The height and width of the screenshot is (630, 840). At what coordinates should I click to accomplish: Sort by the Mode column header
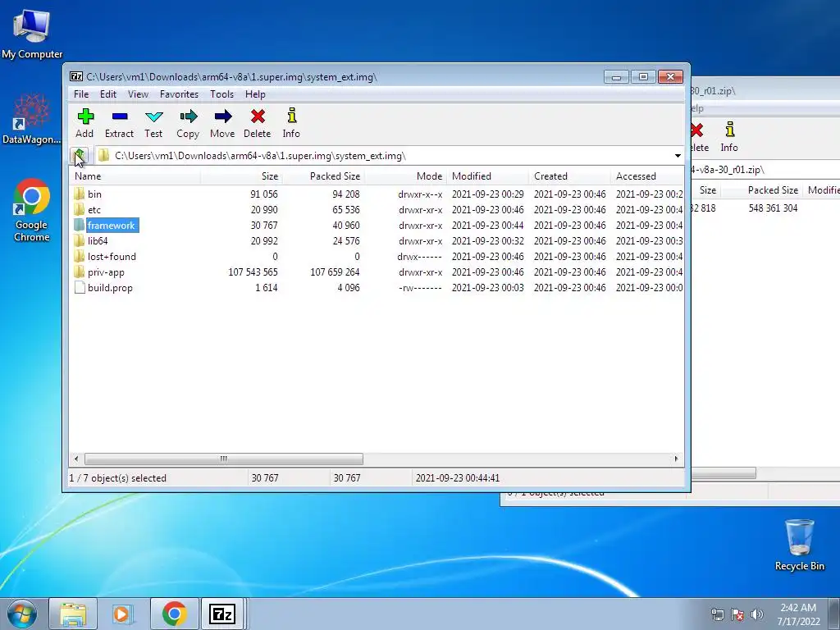405,176
